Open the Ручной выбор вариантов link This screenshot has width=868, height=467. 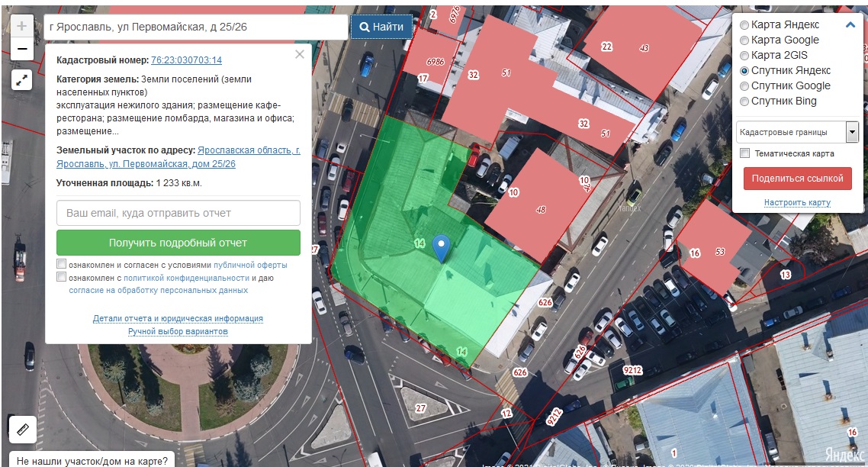[x=178, y=332]
